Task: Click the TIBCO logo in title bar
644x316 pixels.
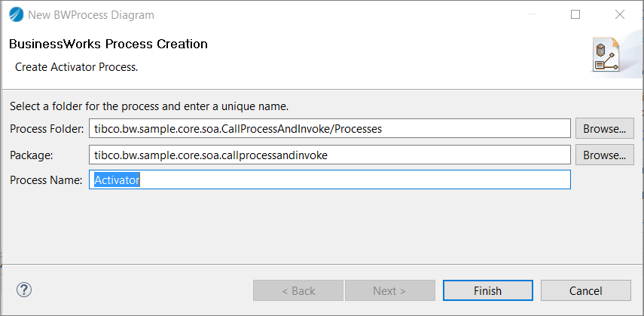Action: [x=15, y=14]
